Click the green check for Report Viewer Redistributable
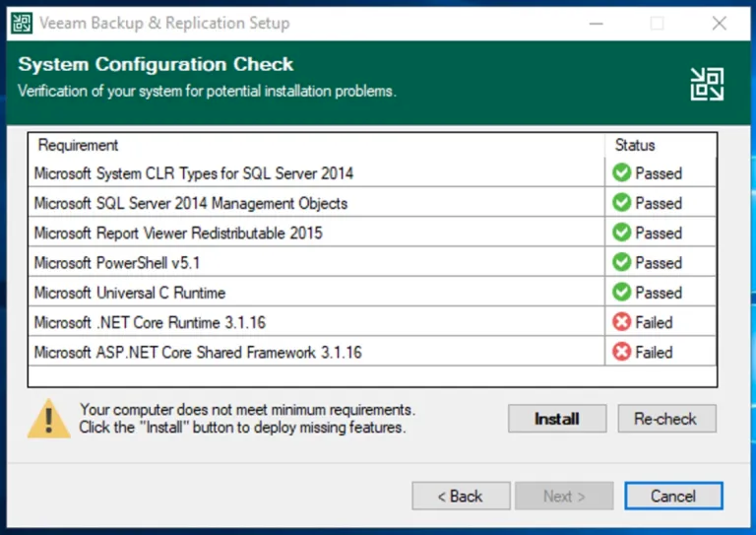The image size is (756, 535). (x=621, y=233)
